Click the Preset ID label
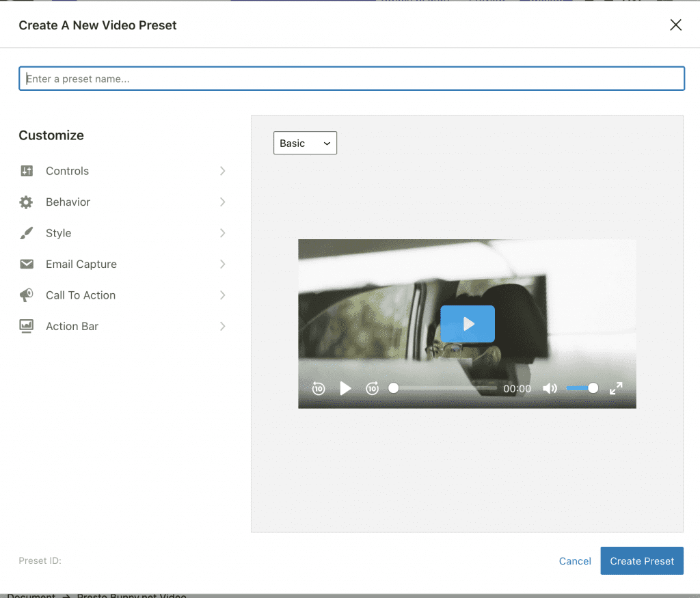 40,560
